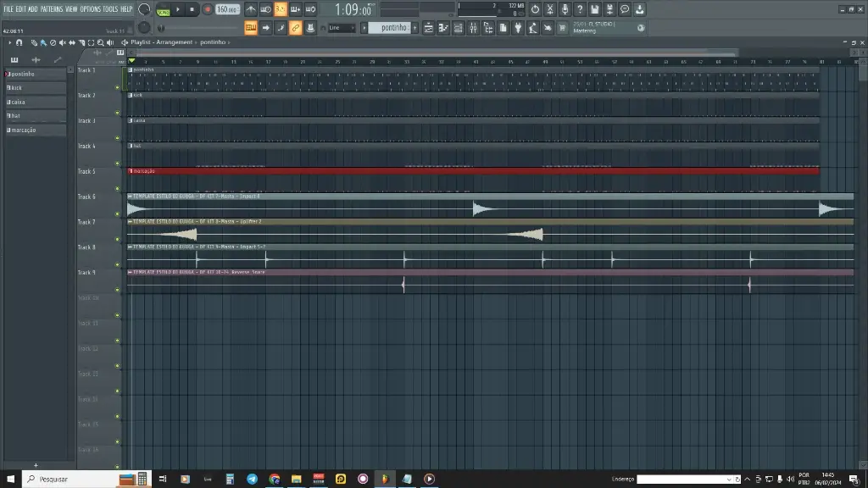
Task: Click the arrow left of pontinho pattern selector
Action: coord(364,28)
